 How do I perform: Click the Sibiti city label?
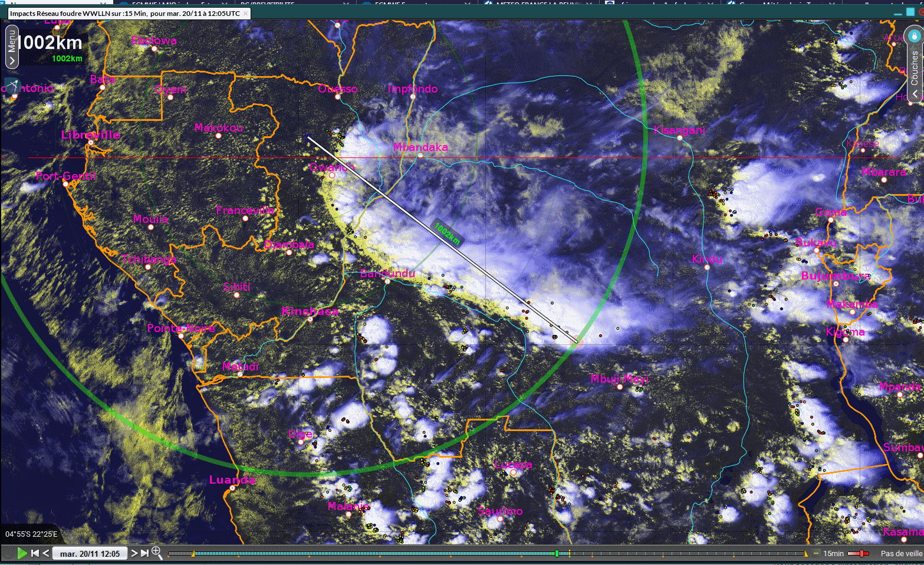click(236, 287)
